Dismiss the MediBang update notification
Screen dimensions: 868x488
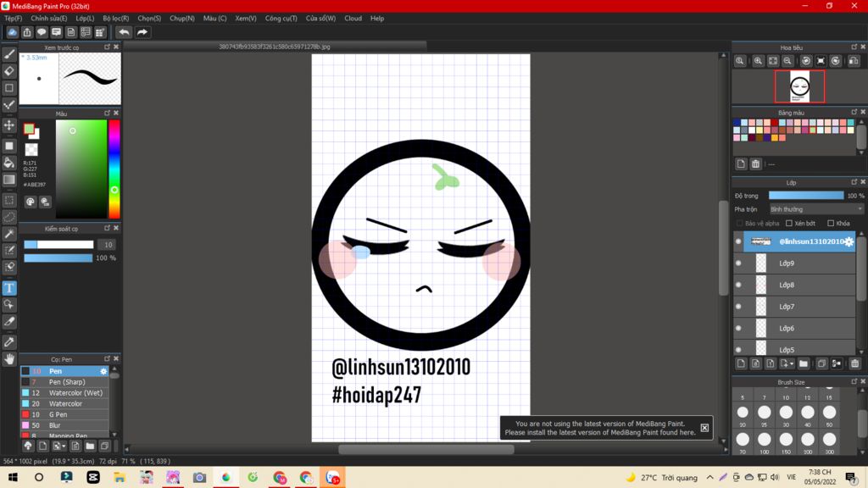pyautogui.click(x=704, y=428)
